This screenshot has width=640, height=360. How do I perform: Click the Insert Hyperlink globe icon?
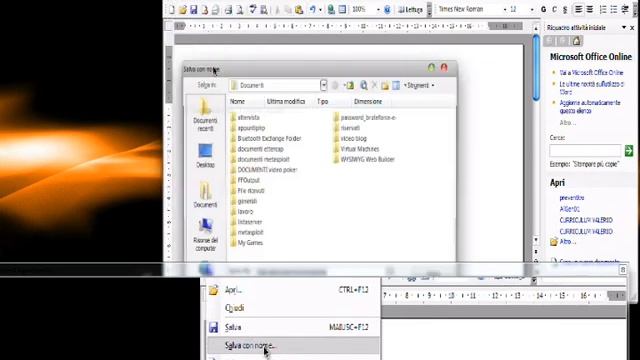click(x=331, y=9)
